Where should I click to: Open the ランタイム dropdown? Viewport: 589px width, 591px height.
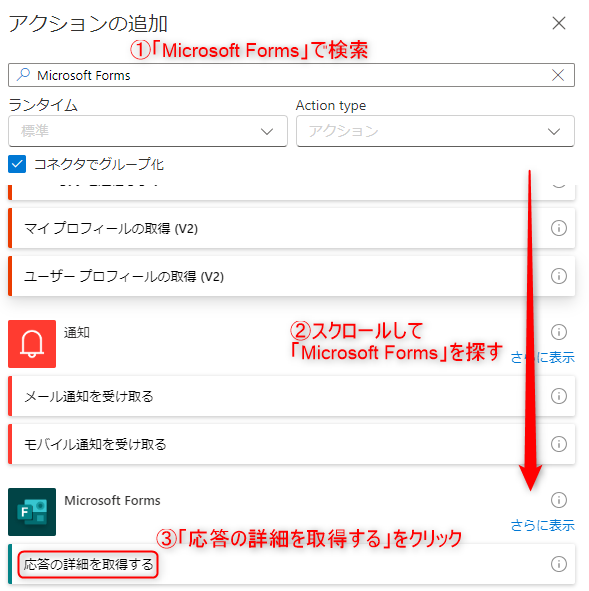click(148, 131)
